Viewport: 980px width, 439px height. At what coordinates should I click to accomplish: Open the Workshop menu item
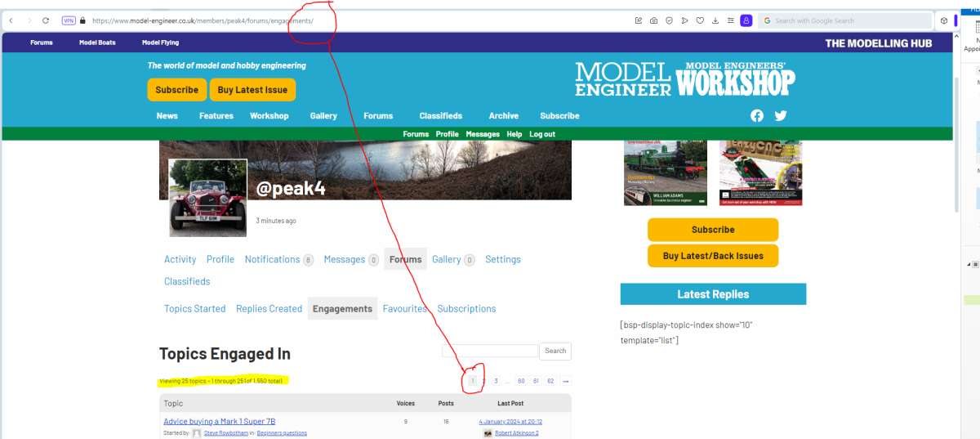pyautogui.click(x=269, y=116)
